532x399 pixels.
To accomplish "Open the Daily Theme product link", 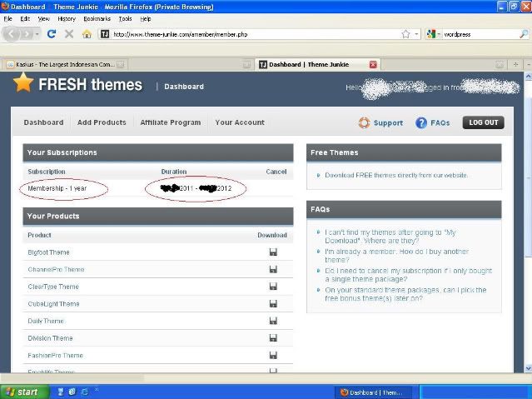I will pyautogui.click(x=46, y=321).
